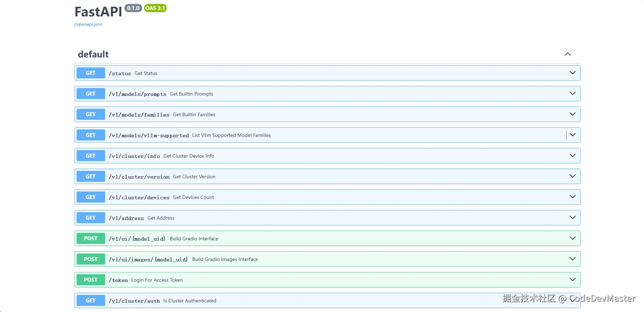Screen dimensions: 644x312
Task: Select the /v1/cluster/info path text
Action: pos(134,156)
